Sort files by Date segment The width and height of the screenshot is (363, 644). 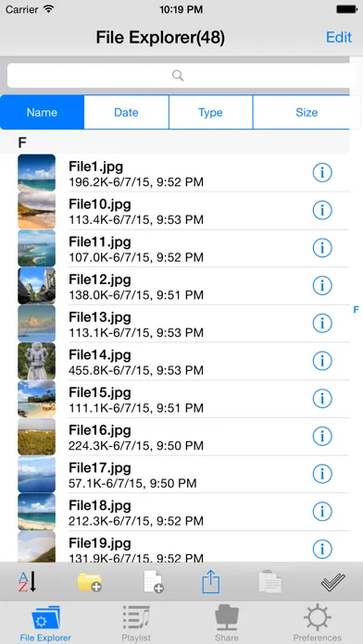[126, 113]
